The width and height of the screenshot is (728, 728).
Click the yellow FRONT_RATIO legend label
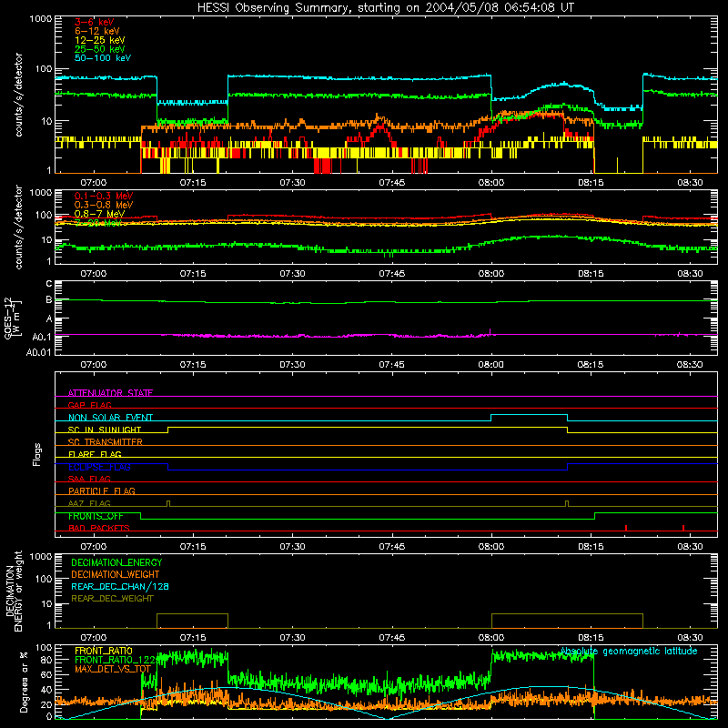coord(104,651)
